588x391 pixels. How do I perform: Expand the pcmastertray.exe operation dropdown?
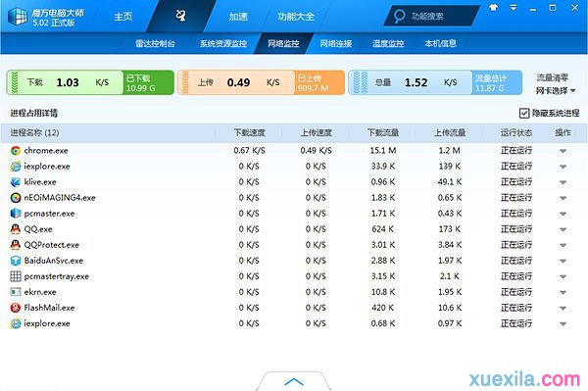(563, 276)
